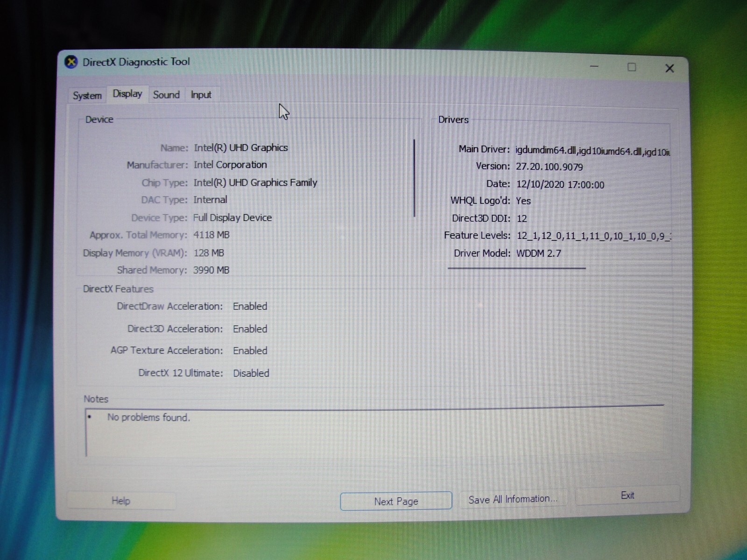Minimize the DirectX Diagnostic Tool window
The image size is (747, 560).
(x=594, y=67)
